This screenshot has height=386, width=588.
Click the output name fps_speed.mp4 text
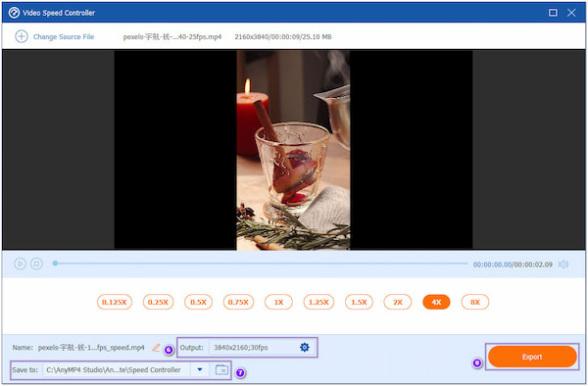pyautogui.click(x=91, y=348)
